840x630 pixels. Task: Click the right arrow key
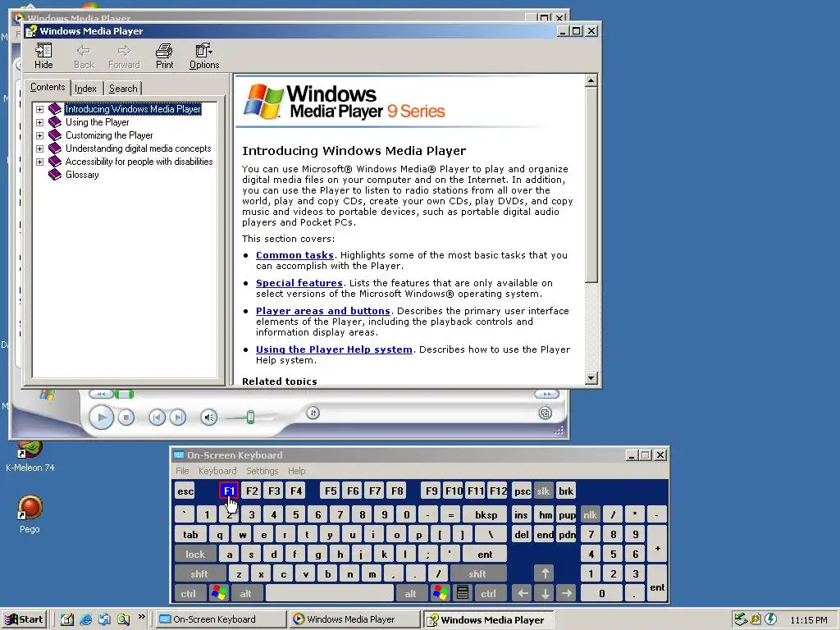coord(567,594)
